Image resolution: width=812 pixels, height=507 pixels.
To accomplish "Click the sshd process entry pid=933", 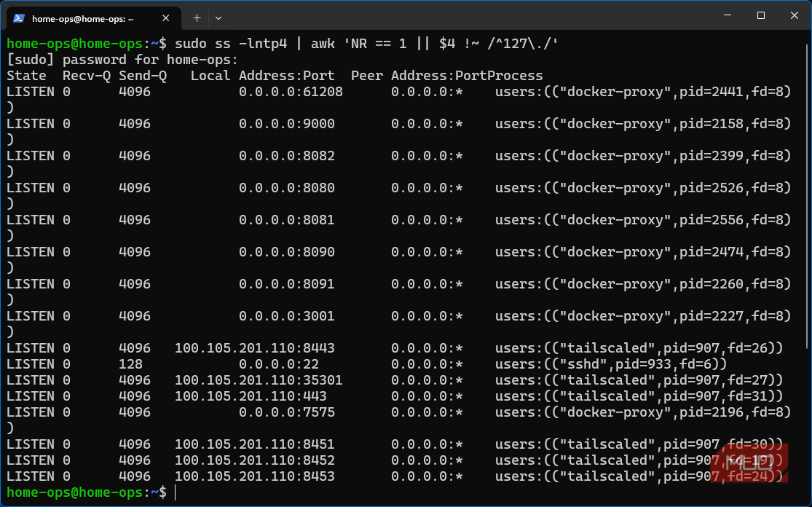I will 611,364.
